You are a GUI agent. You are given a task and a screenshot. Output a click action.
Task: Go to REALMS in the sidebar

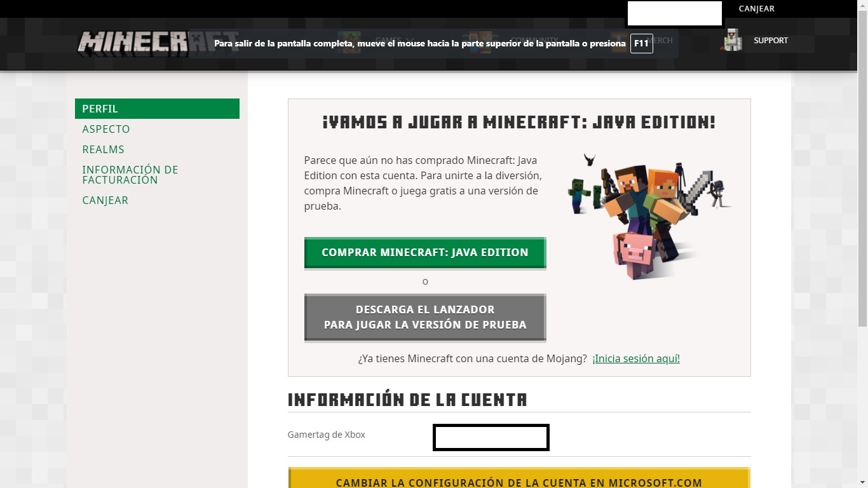103,149
